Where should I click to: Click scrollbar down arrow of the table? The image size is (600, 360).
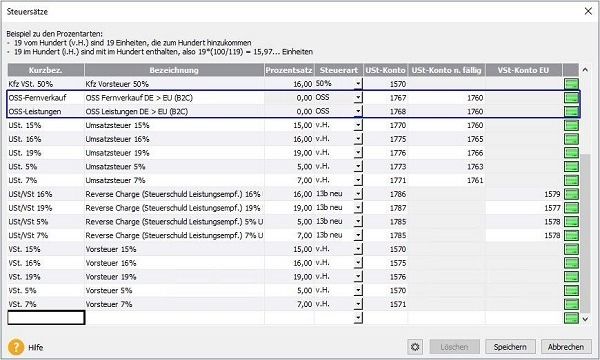[x=585, y=319]
